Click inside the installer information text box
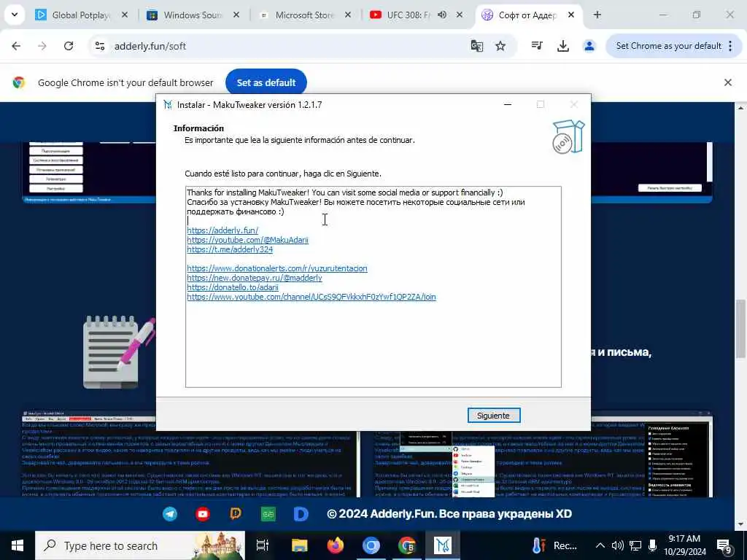Image resolution: width=747 pixels, height=560 pixels. pyautogui.click(x=373, y=287)
